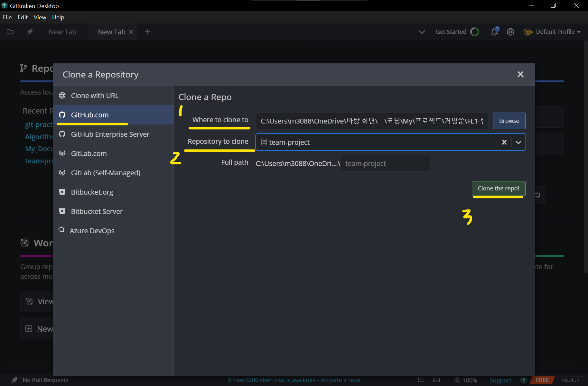Add a new tab with plus icon
588x386 pixels.
tap(147, 32)
